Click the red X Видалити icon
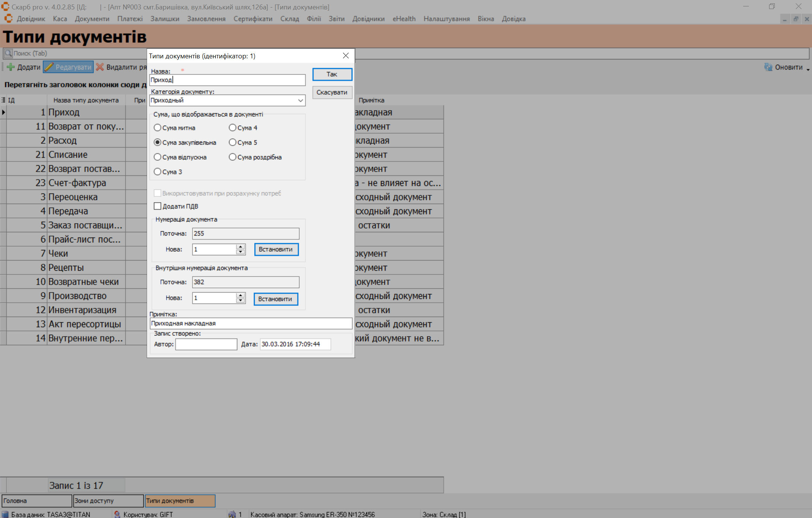This screenshot has width=812, height=518. [100, 67]
